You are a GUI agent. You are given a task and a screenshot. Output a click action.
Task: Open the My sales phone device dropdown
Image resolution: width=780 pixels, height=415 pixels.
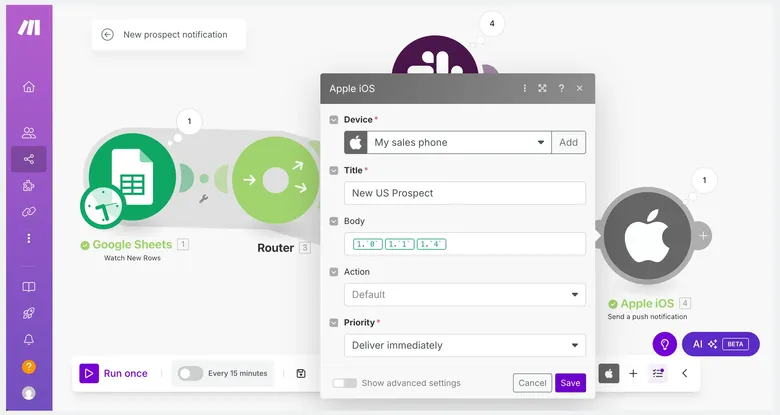tap(459, 142)
